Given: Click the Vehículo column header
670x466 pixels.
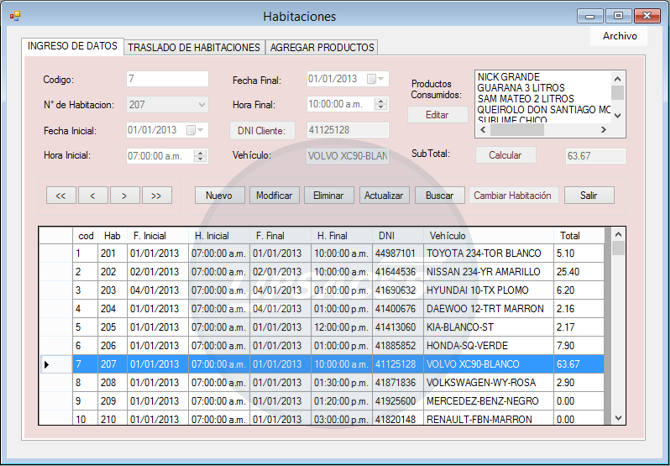Looking at the screenshot, I should click(488, 235).
